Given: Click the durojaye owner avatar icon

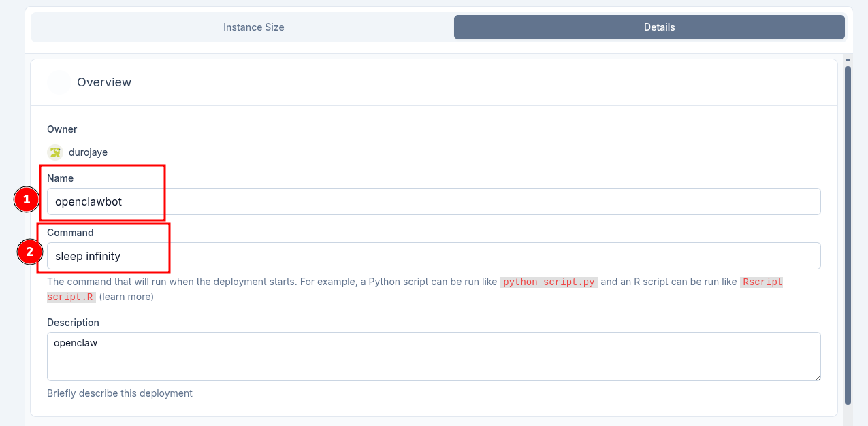Looking at the screenshot, I should 55,152.
